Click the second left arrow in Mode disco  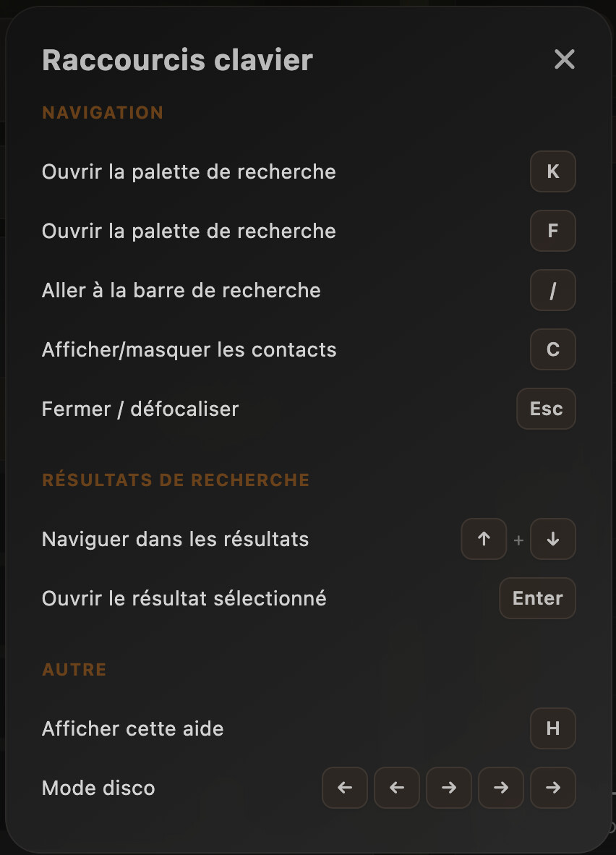(397, 787)
